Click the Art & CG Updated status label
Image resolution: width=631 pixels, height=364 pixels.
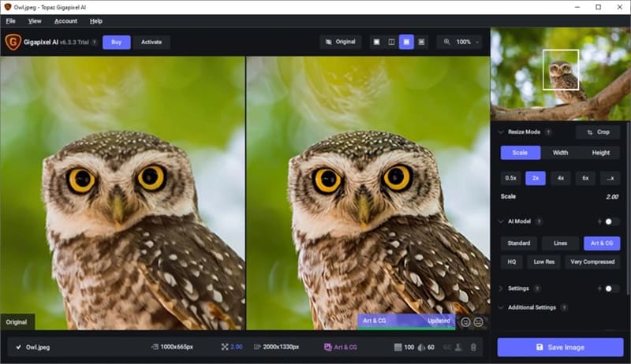point(406,321)
